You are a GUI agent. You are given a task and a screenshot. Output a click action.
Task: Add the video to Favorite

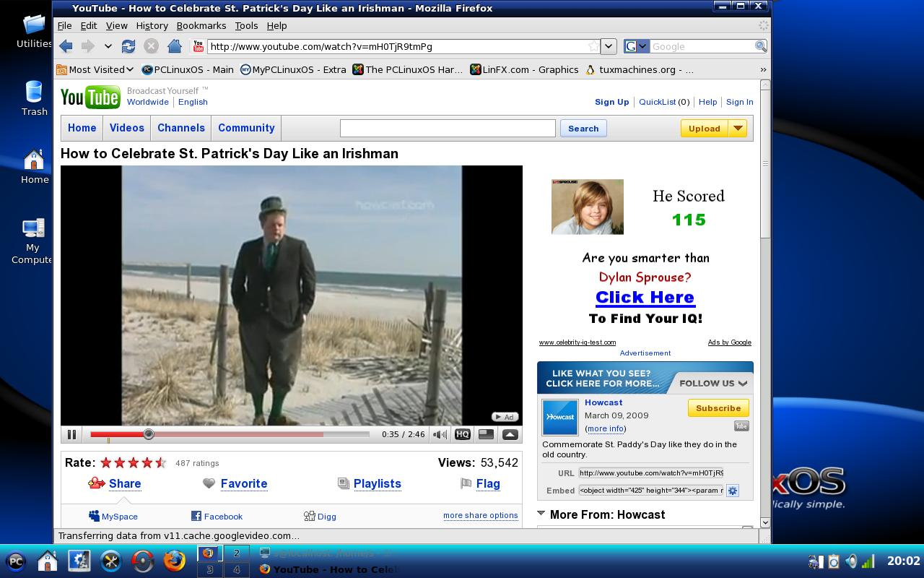click(x=244, y=483)
